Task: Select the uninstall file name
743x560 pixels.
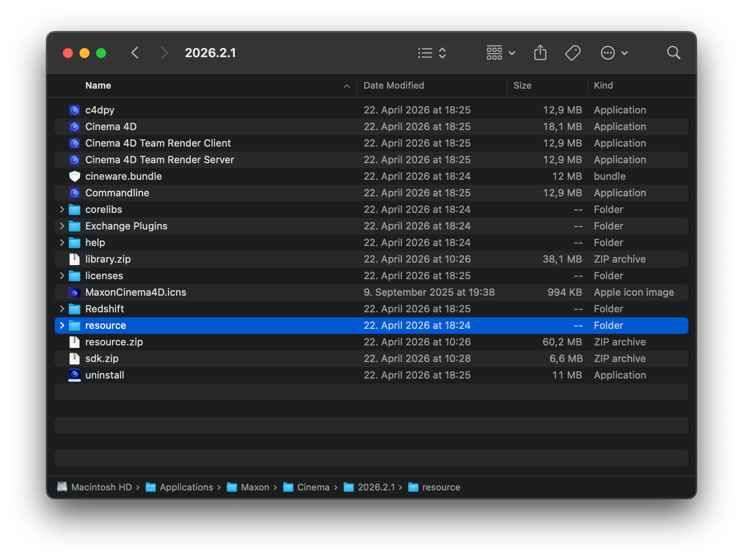Action: pyautogui.click(x=105, y=375)
